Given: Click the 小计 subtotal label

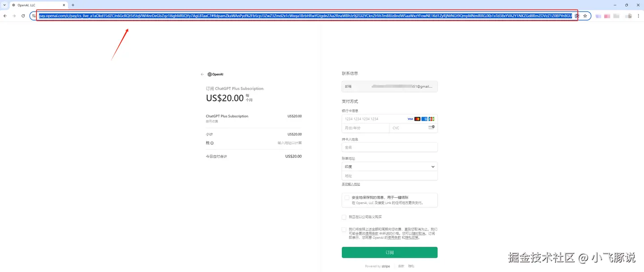Looking at the screenshot, I should (209, 134).
